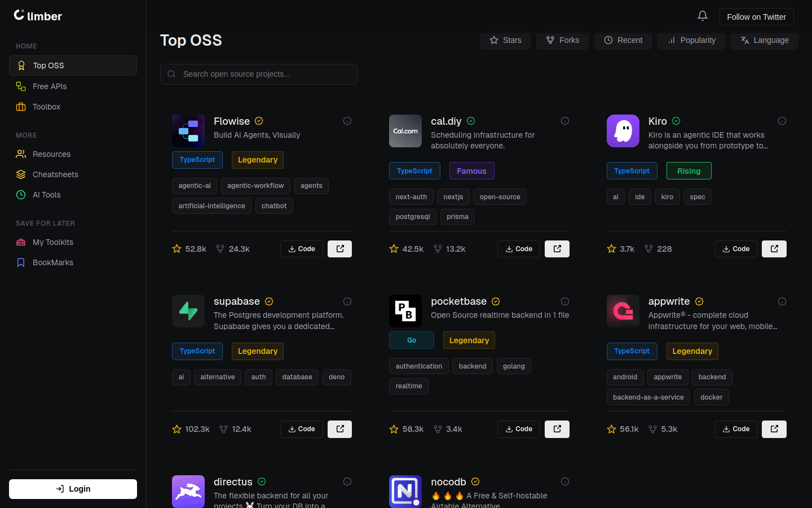Open info icon on cal.diy card
Screen dimensions: 812x508
click(x=565, y=121)
